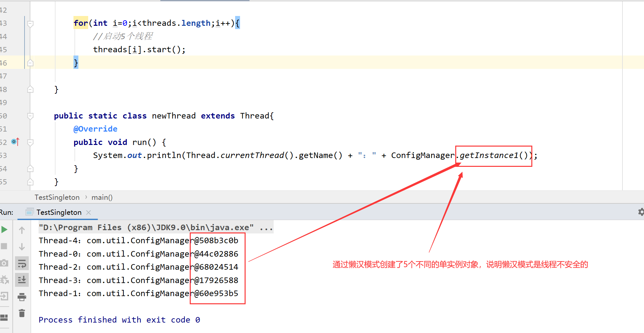
Task: Click the print console output icon
Action: click(x=22, y=297)
